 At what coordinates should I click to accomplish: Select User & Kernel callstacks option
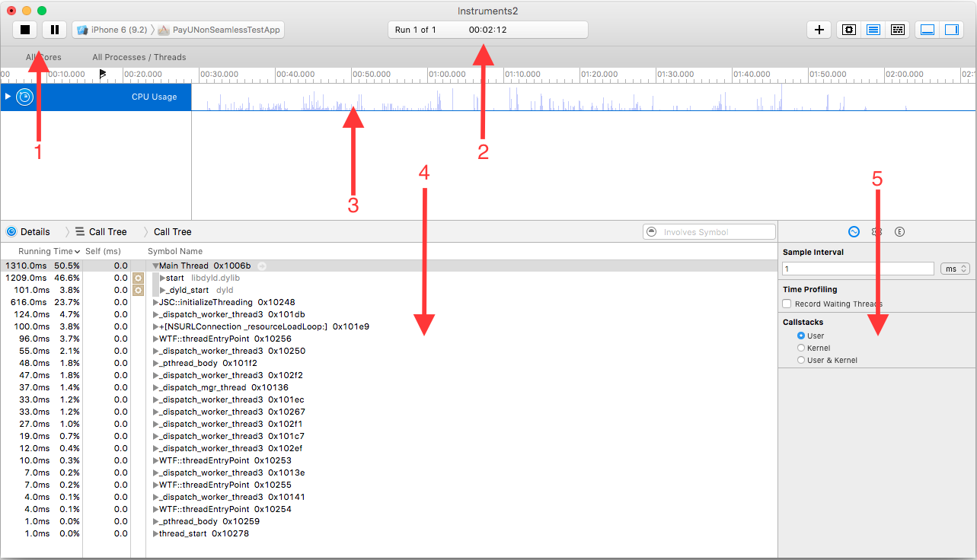[x=800, y=360]
